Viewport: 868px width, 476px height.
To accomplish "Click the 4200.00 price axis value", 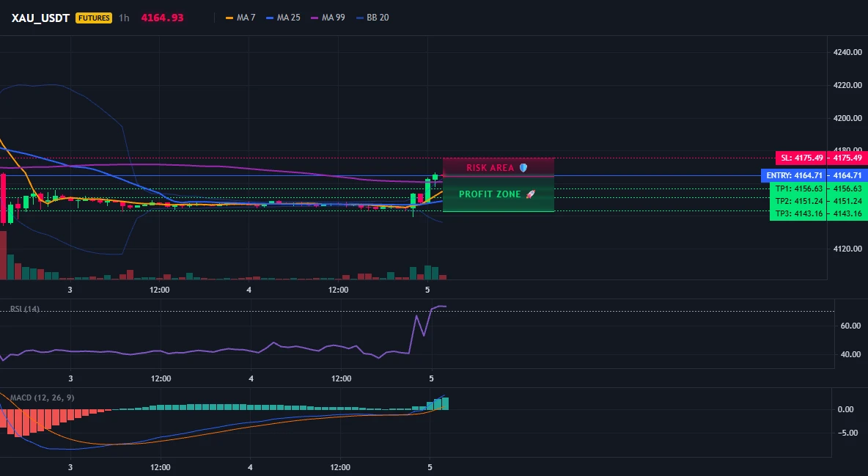I will point(847,118).
